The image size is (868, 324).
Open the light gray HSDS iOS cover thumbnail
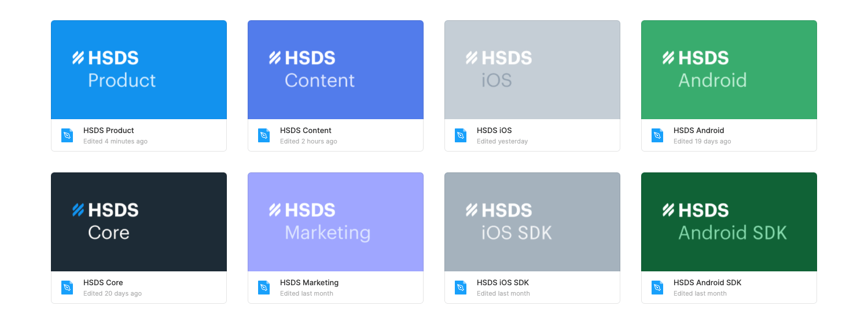[532, 70]
